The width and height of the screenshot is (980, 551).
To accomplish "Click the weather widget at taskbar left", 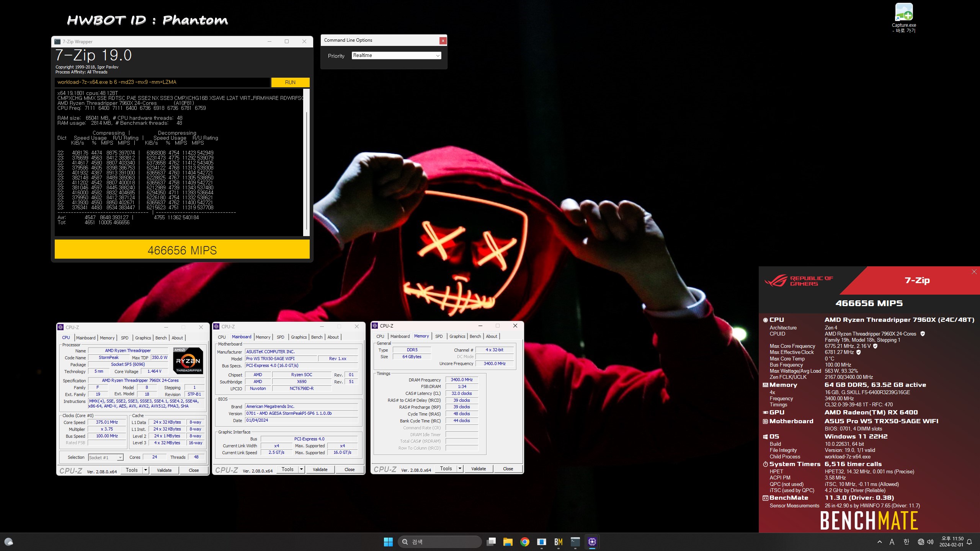I will coord(8,542).
